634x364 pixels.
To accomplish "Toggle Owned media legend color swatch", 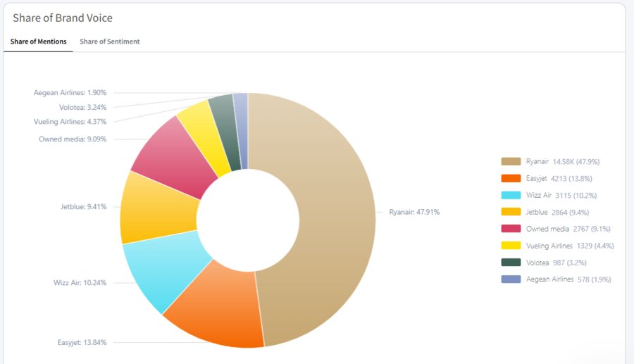I will point(511,229).
